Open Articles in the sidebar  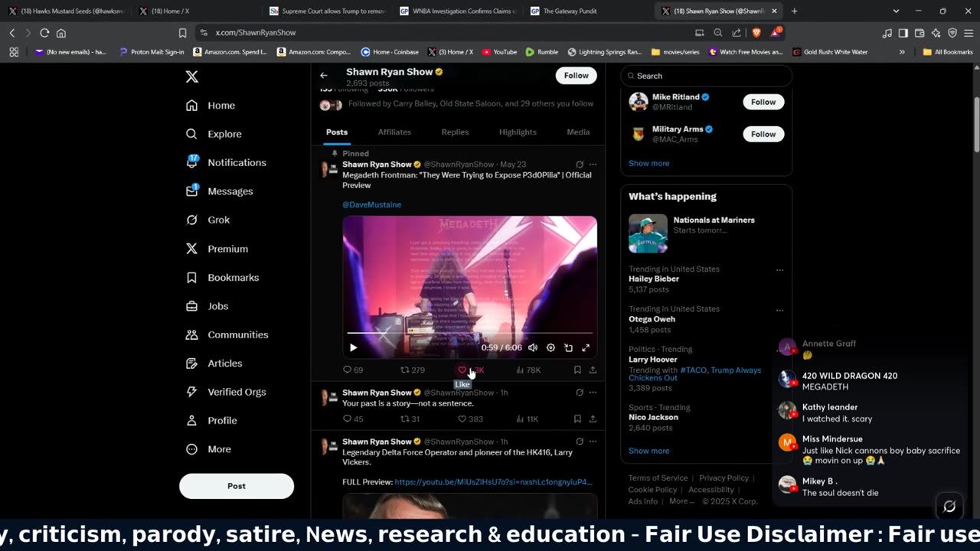(x=214, y=364)
